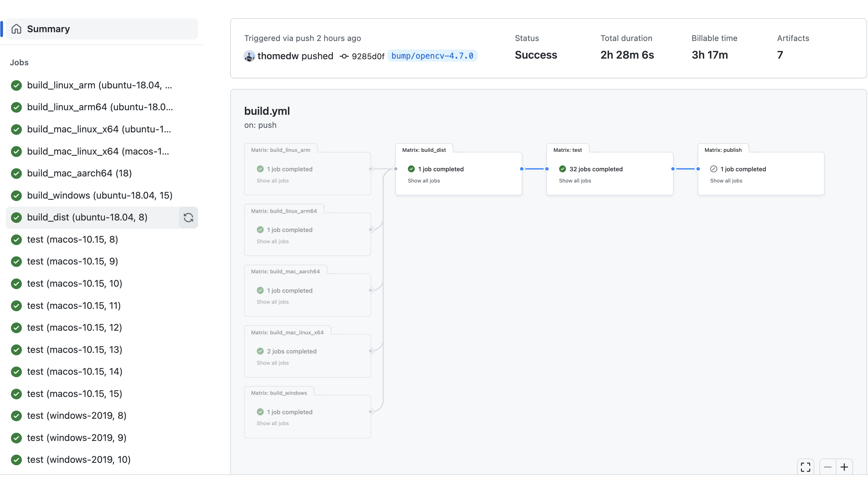Select the build_mac_aarch64 (18) job

click(79, 173)
